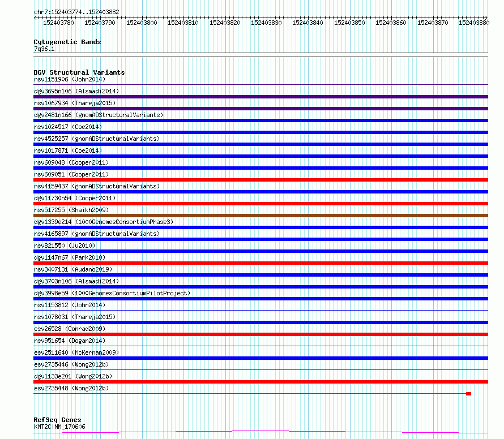Select nsv1024517 (Coe2014) variant label

[68, 127]
